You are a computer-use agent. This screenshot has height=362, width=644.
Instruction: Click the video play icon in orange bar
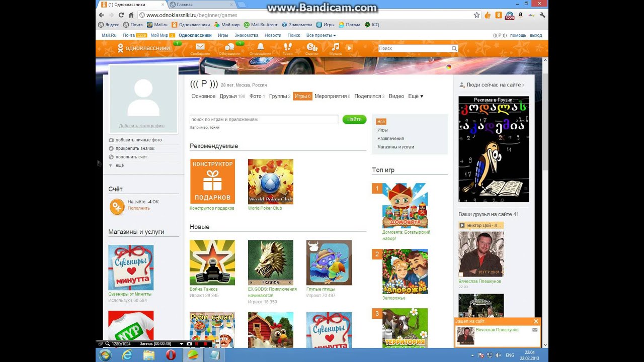(x=349, y=48)
